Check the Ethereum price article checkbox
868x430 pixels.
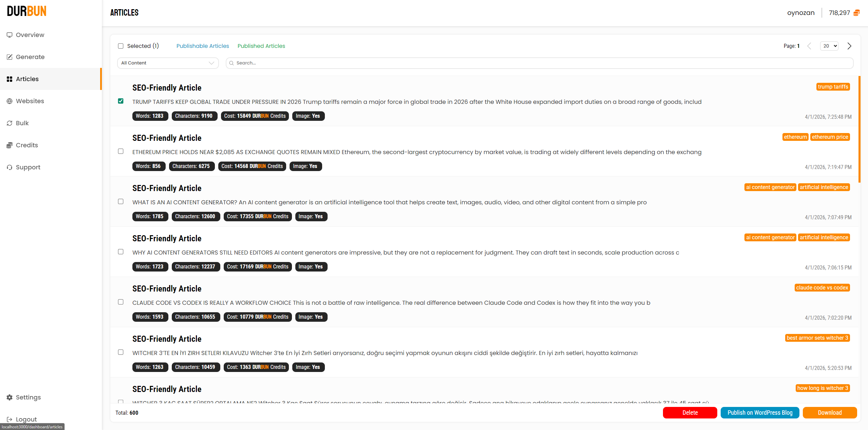click(x=121, y=151)
